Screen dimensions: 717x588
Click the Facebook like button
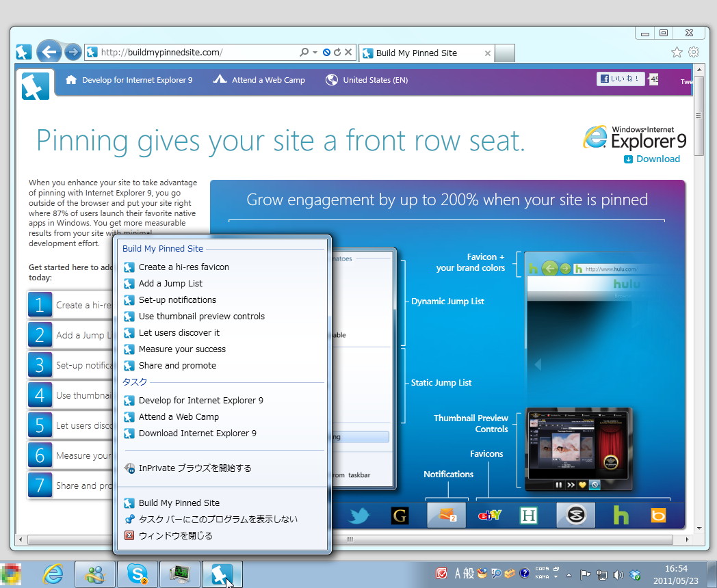click(x=621, y=79)
